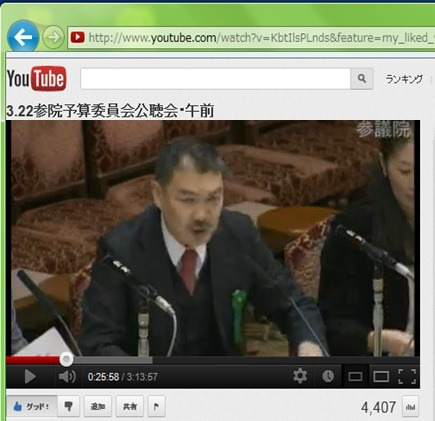Switch to small player size
435x421 pixels.
pos(355,377)
